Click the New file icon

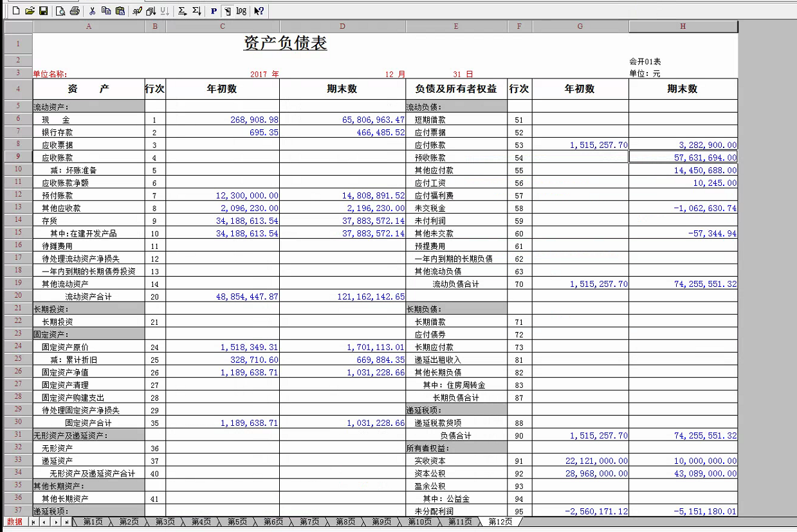(17, 11)
